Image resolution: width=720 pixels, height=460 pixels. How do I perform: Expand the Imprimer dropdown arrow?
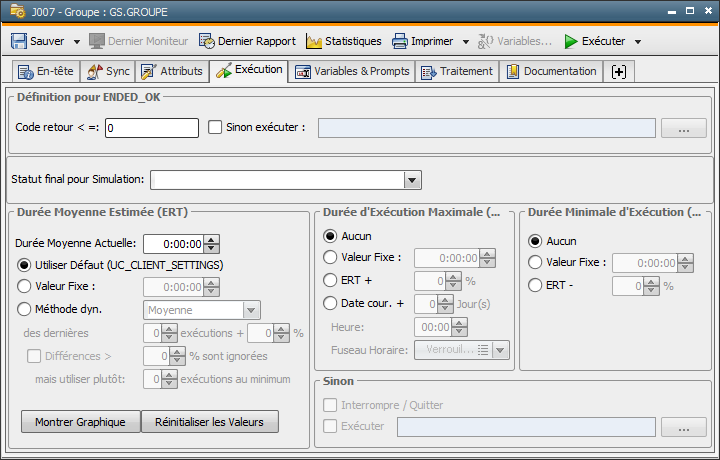466,42
